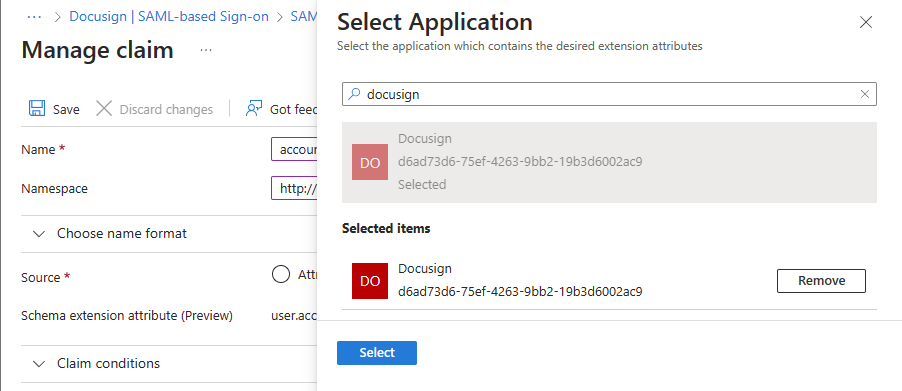Click the Namespace field label
Viewport: 902px width, 391px height.
[55, 189]
